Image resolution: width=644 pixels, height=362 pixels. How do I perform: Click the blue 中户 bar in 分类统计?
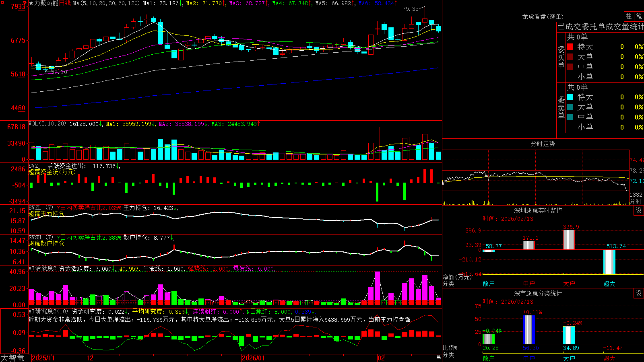tap(529, 330)
